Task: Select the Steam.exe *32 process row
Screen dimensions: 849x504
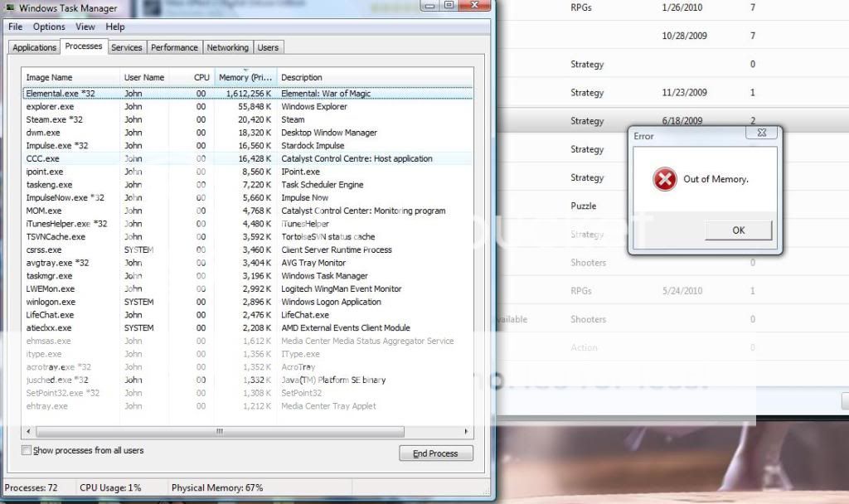Action: coord(55,119)
